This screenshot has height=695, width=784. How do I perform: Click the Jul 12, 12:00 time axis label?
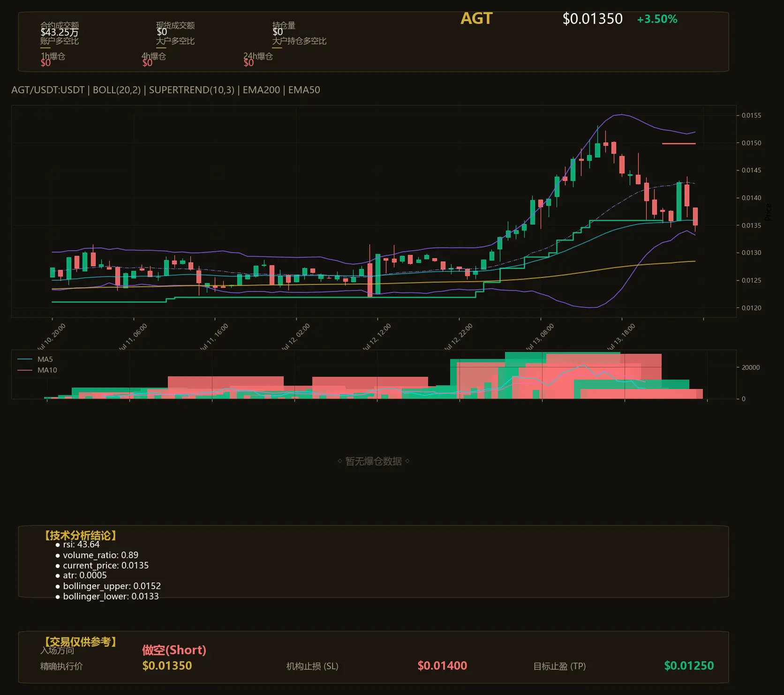point(376,336)
